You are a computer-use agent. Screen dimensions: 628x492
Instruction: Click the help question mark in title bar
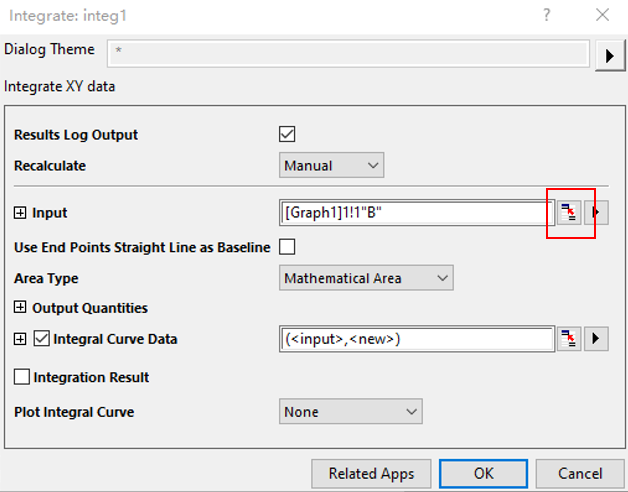click(x=546, y=15)
